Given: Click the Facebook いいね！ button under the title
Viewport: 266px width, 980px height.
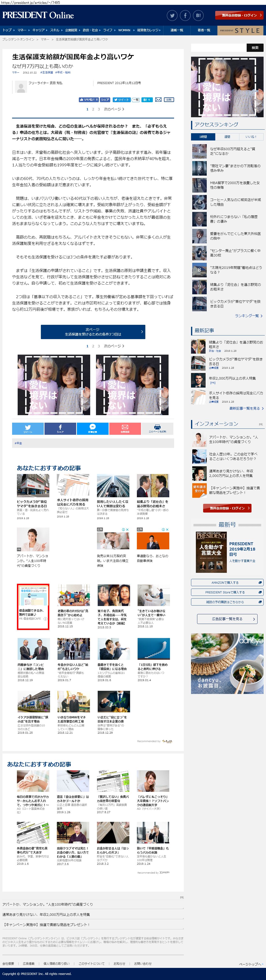Looking at the screenshot, I should 89,100.
